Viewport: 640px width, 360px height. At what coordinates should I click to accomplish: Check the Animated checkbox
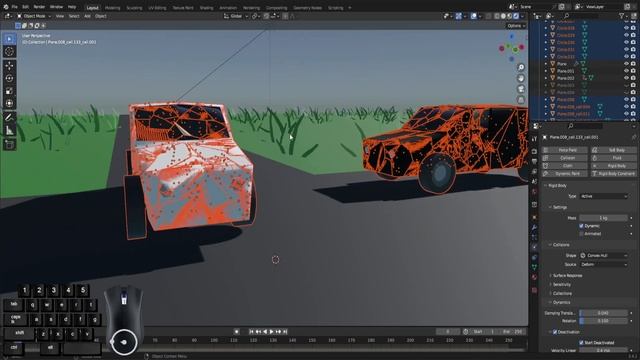(x=581, y=234)
